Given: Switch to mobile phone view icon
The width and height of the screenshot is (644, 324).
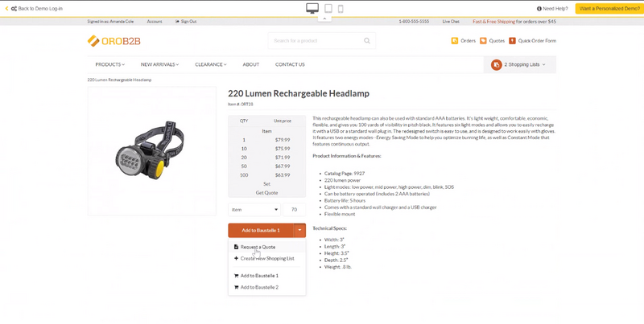Looking at the screenshot, I should click(341, 8).
